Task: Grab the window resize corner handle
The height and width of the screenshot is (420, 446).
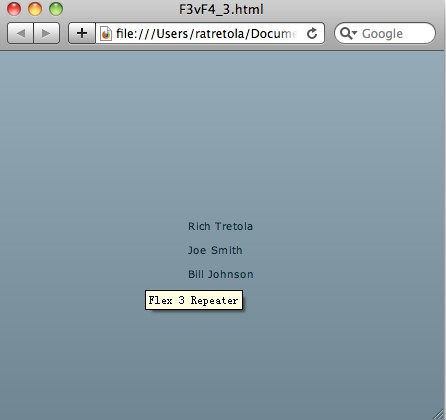Action: coord(439,414)
